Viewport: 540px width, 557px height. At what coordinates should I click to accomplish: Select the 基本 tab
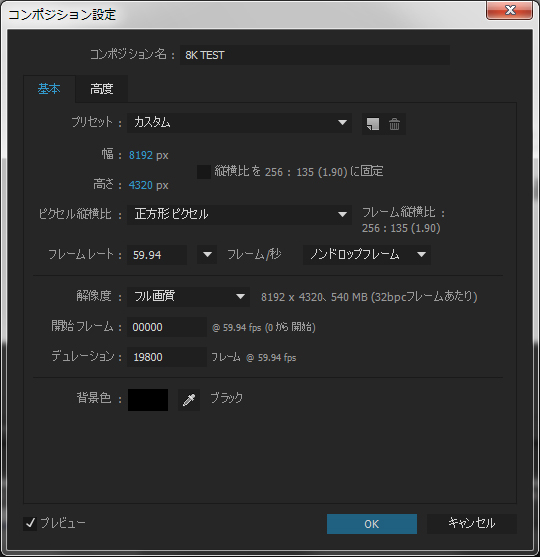click(49, 89)
